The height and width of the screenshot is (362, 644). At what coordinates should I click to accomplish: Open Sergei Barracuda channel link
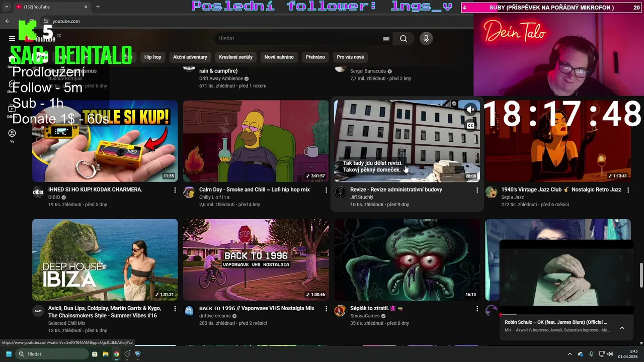[x=368, y=71]
